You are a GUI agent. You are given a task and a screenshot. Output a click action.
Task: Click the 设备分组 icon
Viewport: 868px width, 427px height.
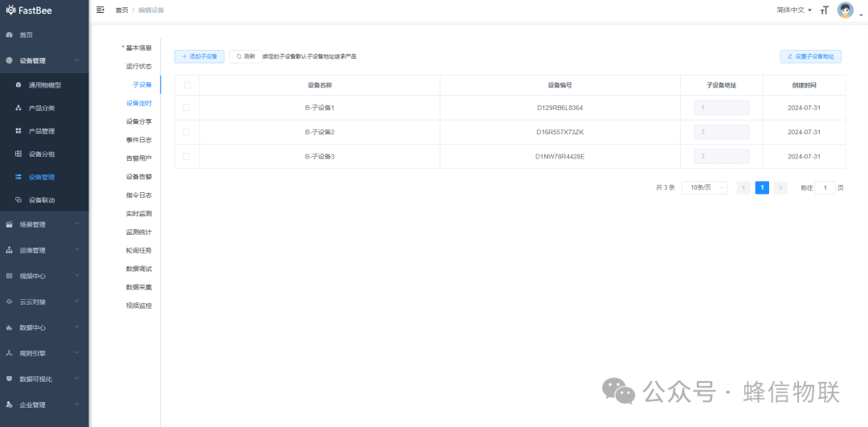[x=18, y=154]
